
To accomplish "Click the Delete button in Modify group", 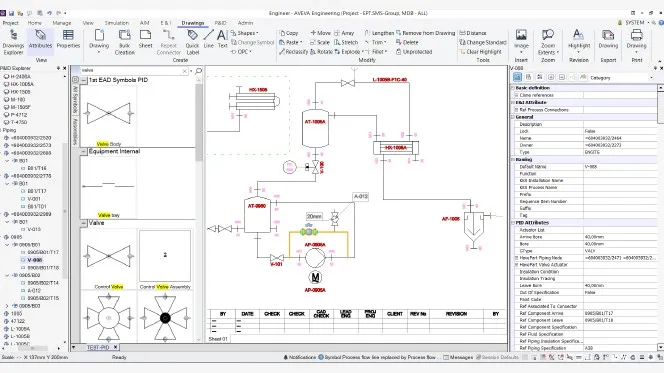I will pos(407,42).
